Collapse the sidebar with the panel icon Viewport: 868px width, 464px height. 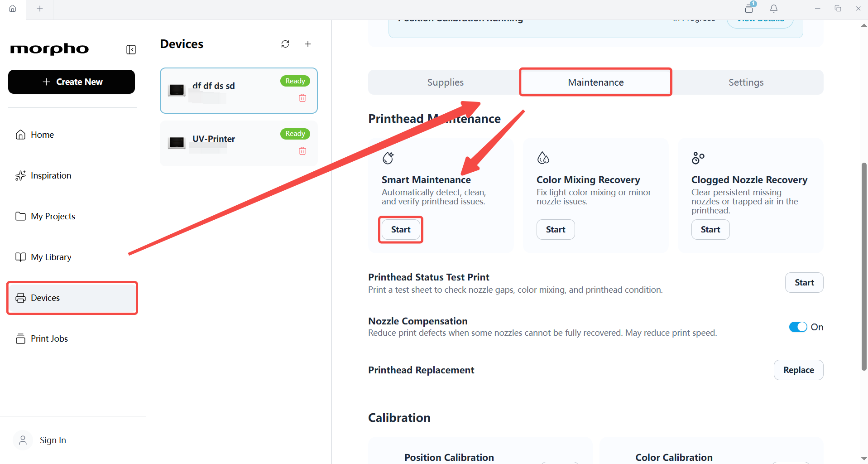tap(131, 49)
